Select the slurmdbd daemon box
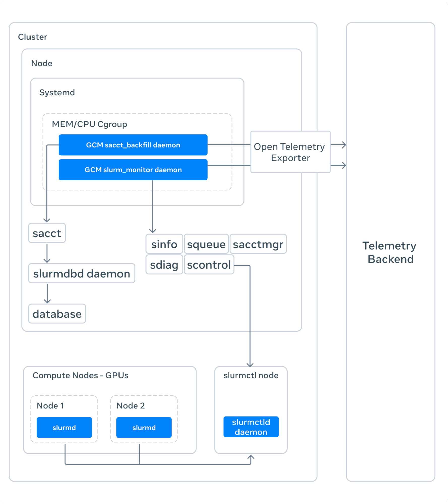 (82, 274)
